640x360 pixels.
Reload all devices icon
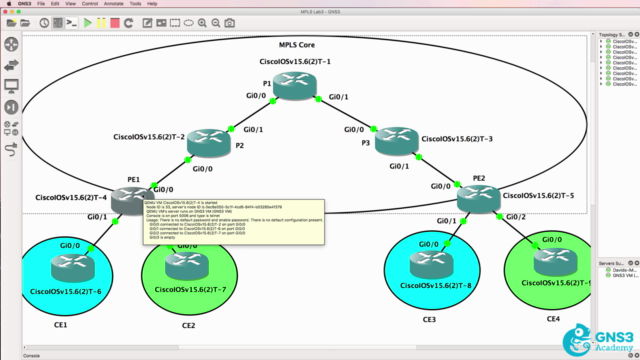129,23
